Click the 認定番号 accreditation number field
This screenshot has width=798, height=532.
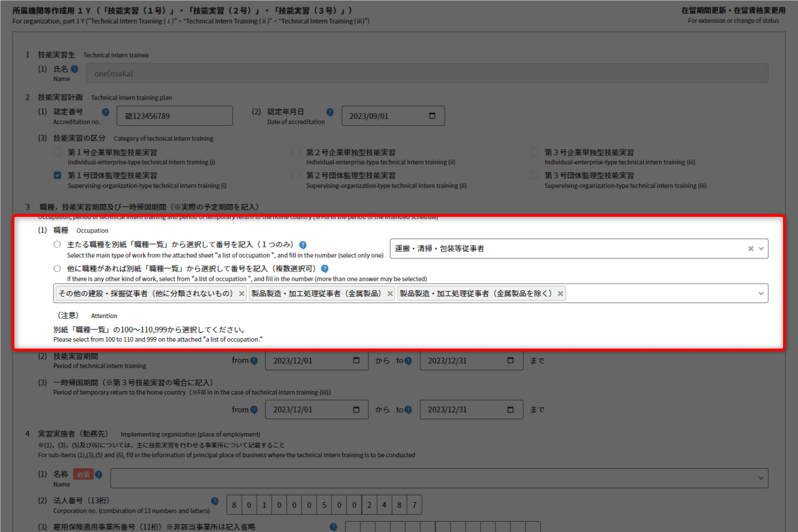point(174,116)
